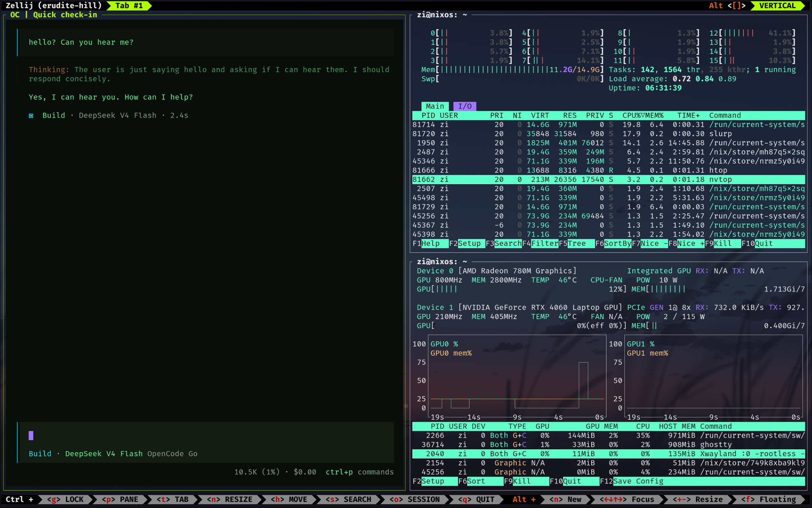Click F4 Filter in htop footer
The height and width of the screenshot is (508, 812).
tap(540, 244)
